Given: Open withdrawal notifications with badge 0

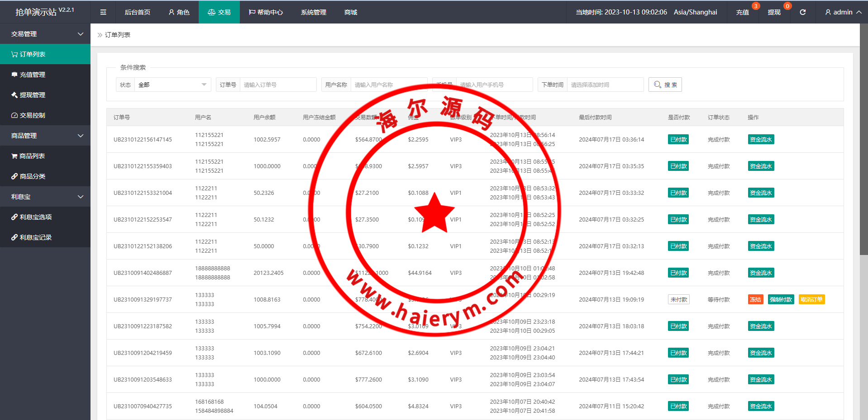Looking at the screenshot, I should coord(774,12).
